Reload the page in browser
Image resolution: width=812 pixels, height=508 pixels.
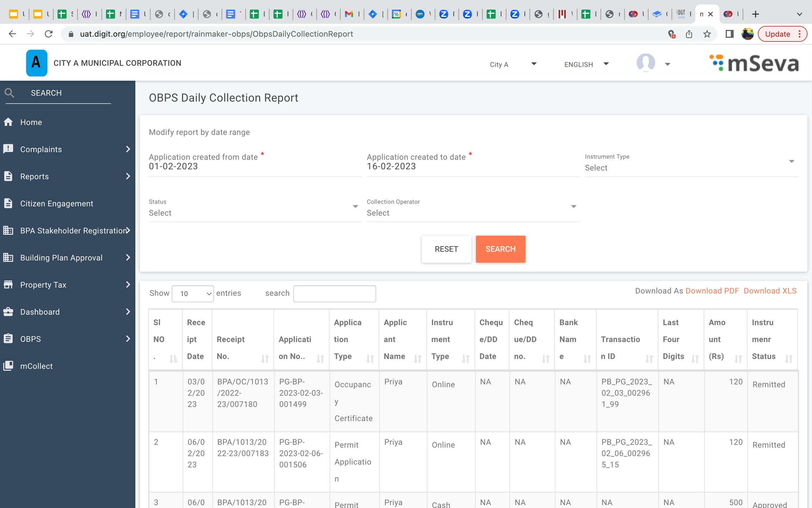point(49,34)
